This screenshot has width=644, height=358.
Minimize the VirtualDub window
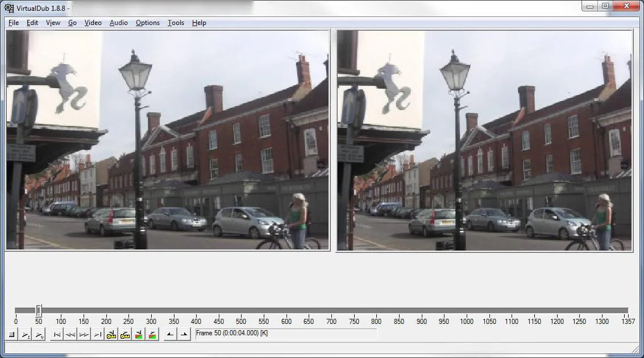click(x=590, y=6)
